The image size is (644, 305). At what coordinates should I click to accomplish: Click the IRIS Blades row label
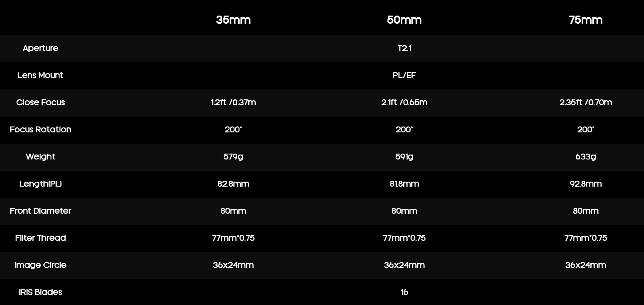(x=41, y=292)
